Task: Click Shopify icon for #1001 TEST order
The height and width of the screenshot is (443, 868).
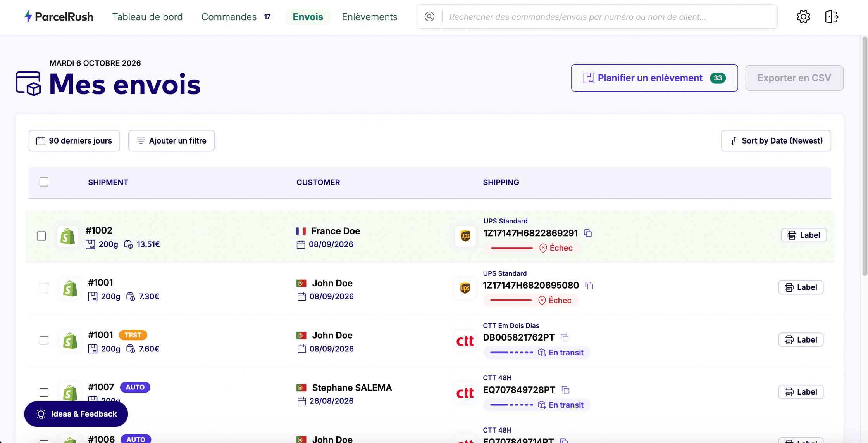Action: click(x=70, y=341)
